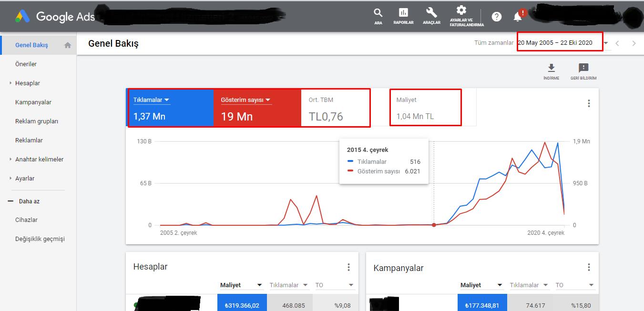
Task: Click the Google Ads logo
Action: (55, 17)
